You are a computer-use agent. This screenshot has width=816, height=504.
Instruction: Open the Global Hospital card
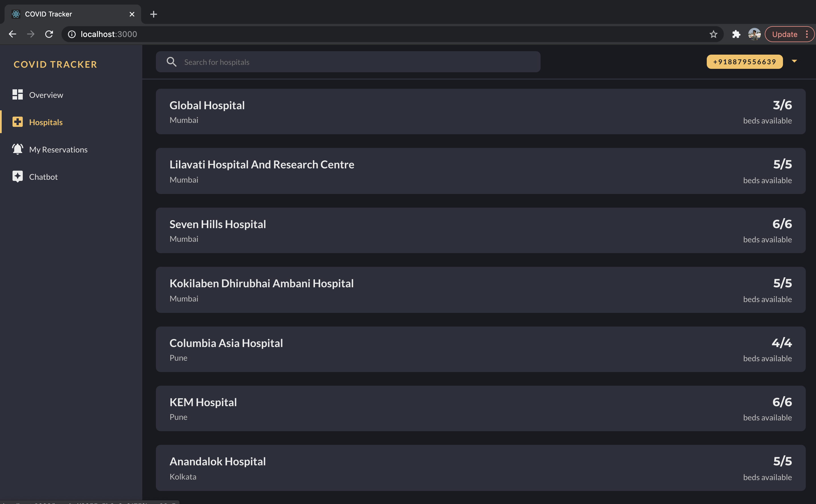pyautogui.click(x=480, y=112)
